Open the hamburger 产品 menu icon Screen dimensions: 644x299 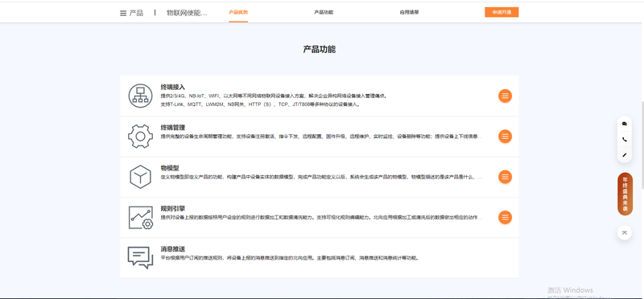point(123,13)
